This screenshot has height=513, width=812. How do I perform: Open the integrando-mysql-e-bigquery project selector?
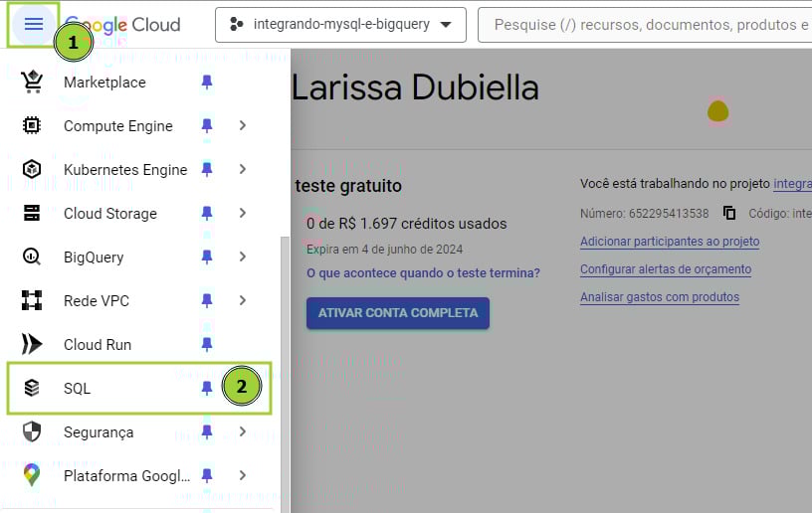[x=340, y=24]
